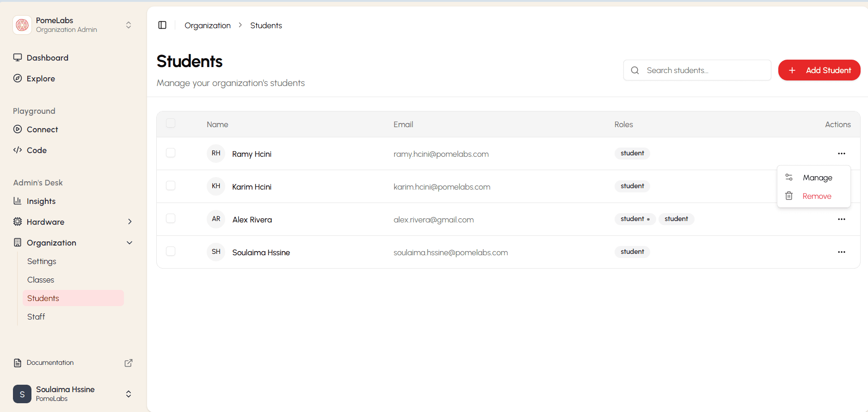Click the KH avatar for Karim Hcini

coord(216,186)
